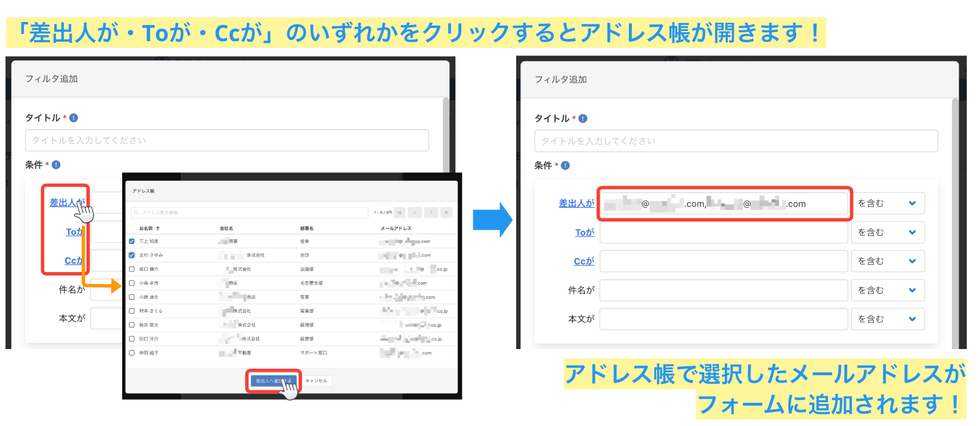Jump to last page of address book
This screenshot has width=980, height=426.
(446, 212)
